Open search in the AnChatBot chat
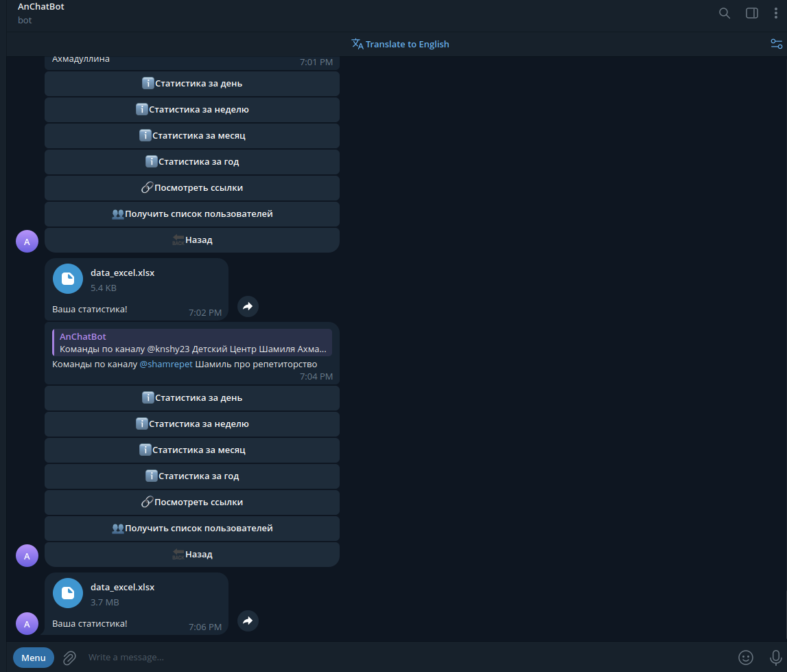 724,12
